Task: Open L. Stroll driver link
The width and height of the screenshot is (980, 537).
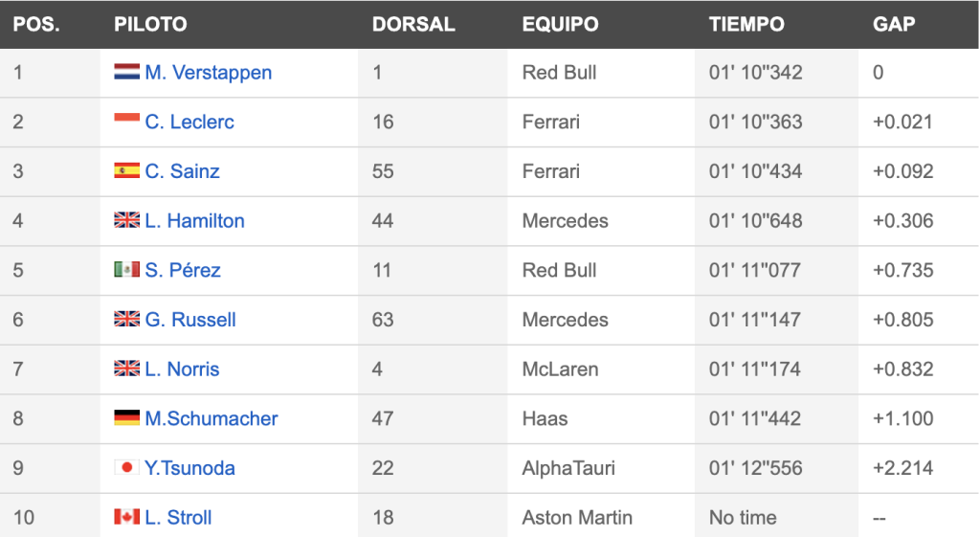Action: pos(178,517)
